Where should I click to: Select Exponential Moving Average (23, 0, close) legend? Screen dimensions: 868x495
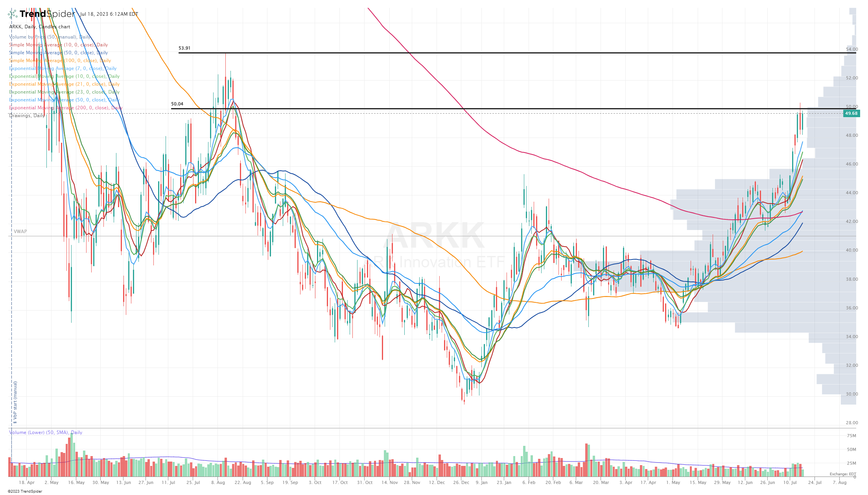pos(65,92)
